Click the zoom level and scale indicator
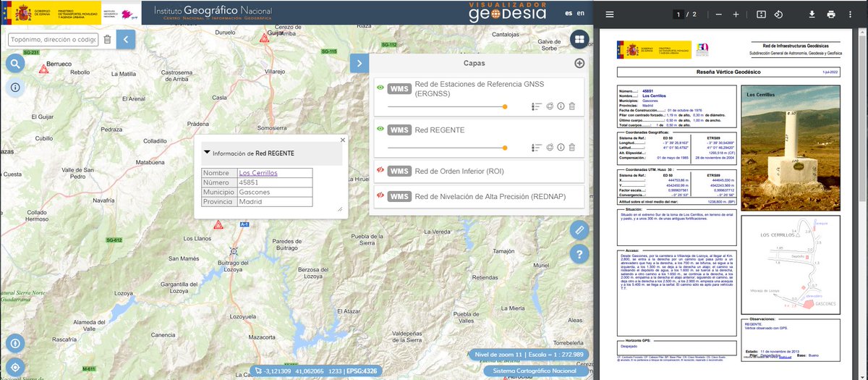Image resolution: width=868 pixels, height=380 pixels. tap(528, 355)
